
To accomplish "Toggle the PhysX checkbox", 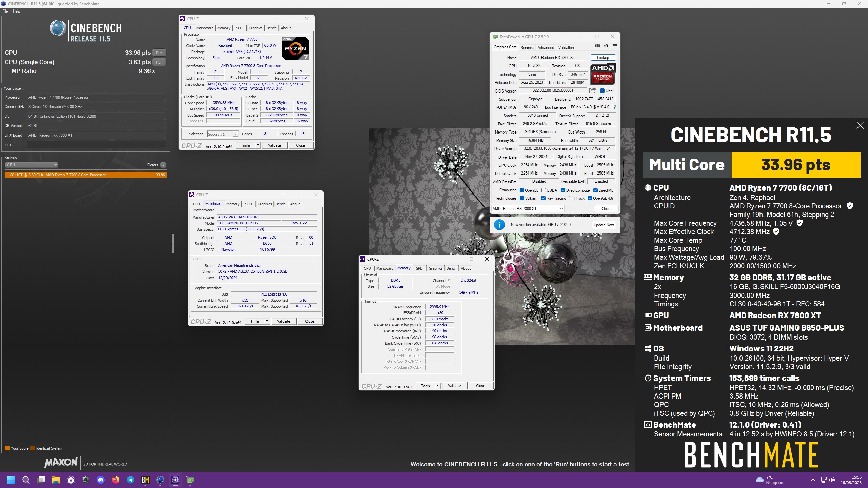I will [571, 198].
